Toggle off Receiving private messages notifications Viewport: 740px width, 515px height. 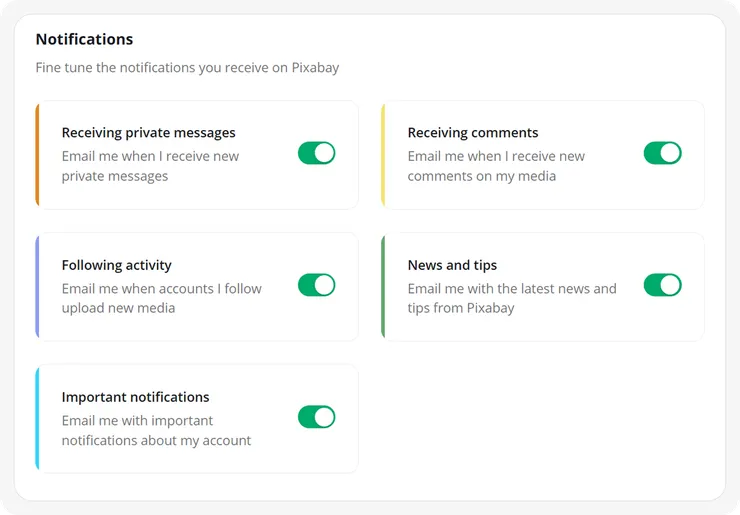tap(316, 153)
